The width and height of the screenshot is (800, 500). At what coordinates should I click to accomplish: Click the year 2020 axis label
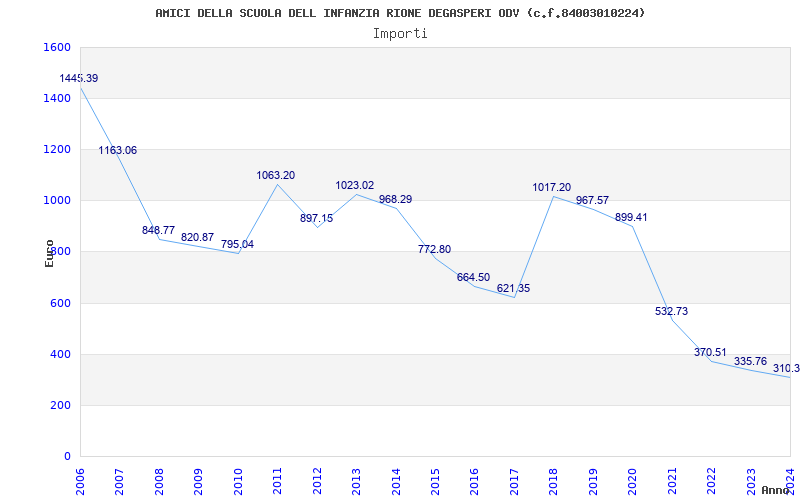pyautogui.click(x=632, y=481)
